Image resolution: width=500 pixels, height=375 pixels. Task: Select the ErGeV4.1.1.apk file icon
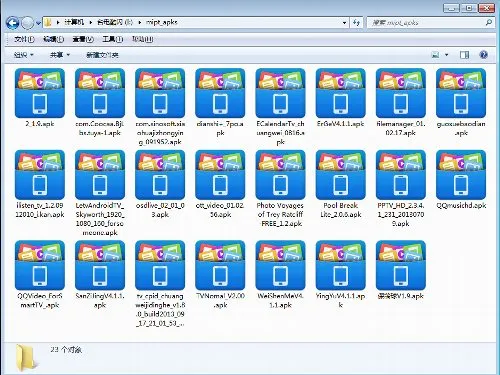click(x=341, y=93)
